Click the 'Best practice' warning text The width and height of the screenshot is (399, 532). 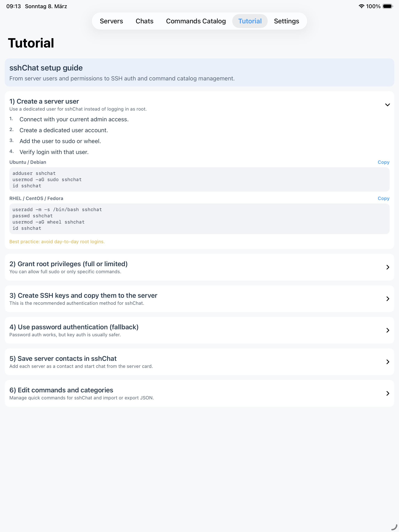point(57,241)
